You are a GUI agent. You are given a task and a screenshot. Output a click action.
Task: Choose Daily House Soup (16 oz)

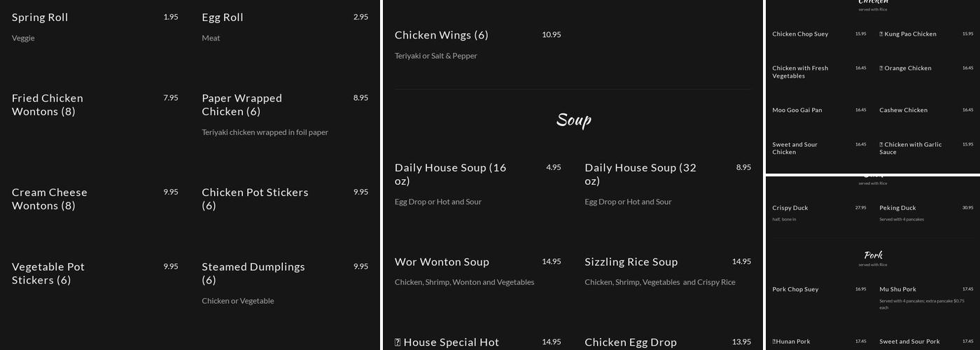[x=450, y=174]
